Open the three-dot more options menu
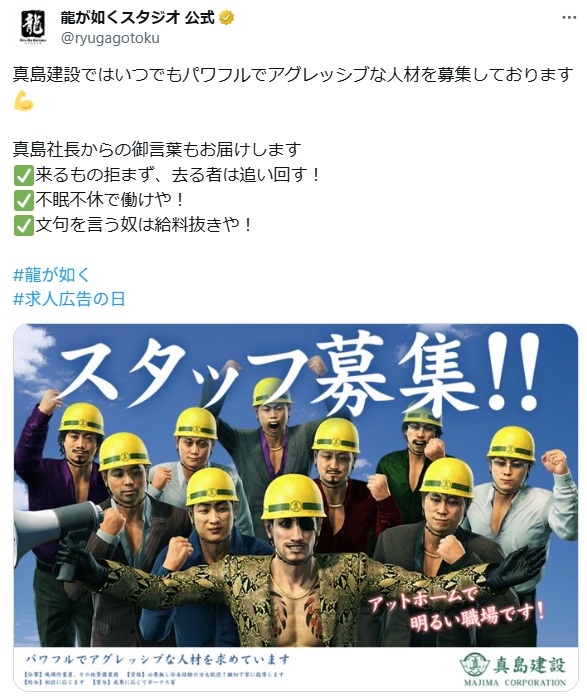The image size is (587, 698). 569,18
